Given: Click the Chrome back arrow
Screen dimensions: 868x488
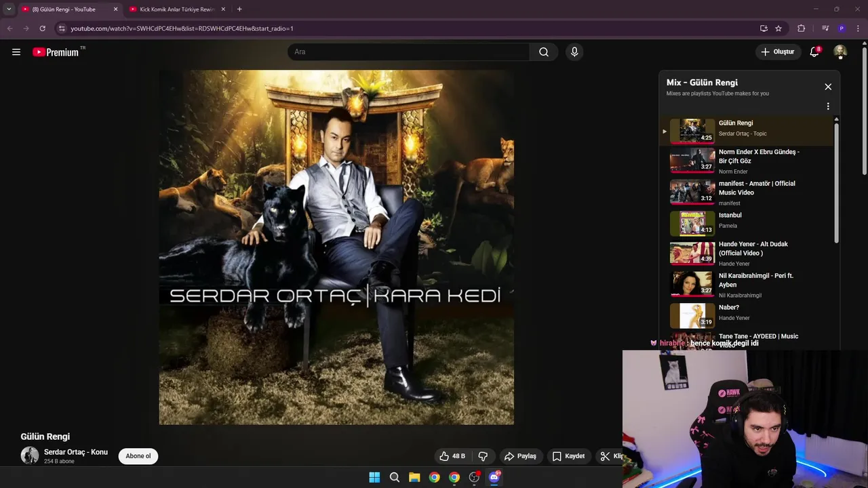Looking at the screenshot, I should [9, 28].
